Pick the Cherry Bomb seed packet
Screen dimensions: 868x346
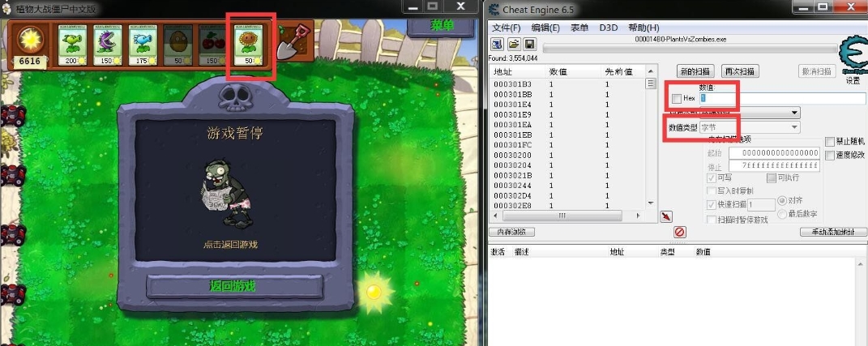[213, 45]
